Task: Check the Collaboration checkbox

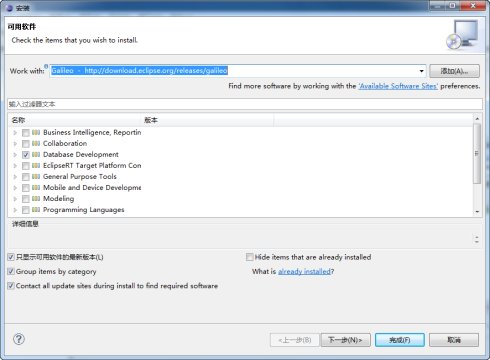Action: coord(26,144)
